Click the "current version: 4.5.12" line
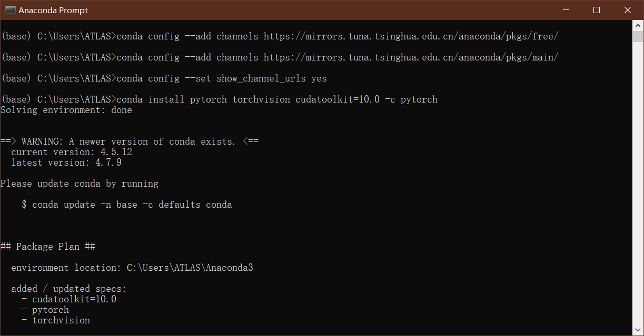Viewport: 644px width, 336px height. tap(72, 152)
